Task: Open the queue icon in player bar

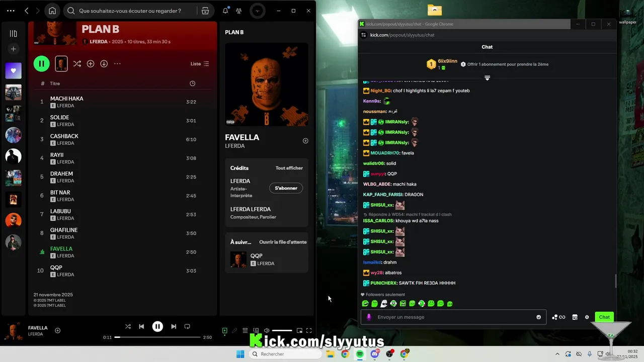Action: pos(245,330)
